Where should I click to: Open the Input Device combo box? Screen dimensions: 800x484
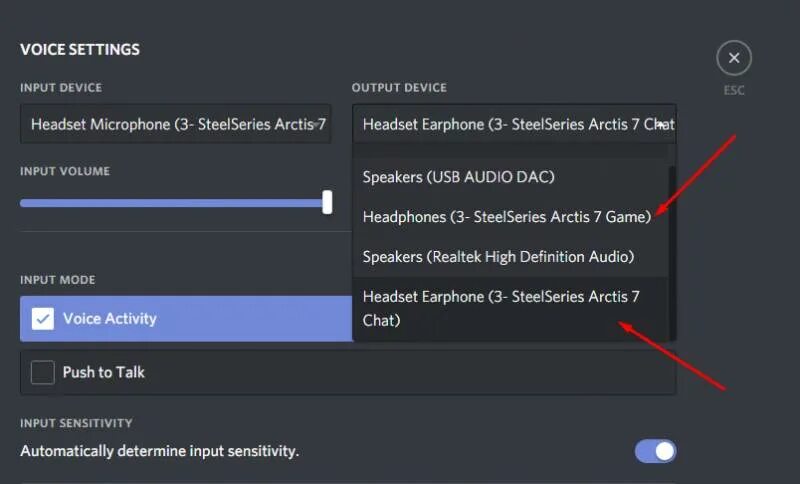click(175, 124)
